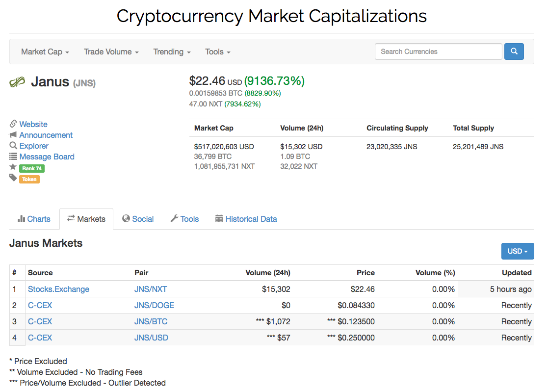
Task: Open the Tools tab below coin info
Action: (184, 219)
